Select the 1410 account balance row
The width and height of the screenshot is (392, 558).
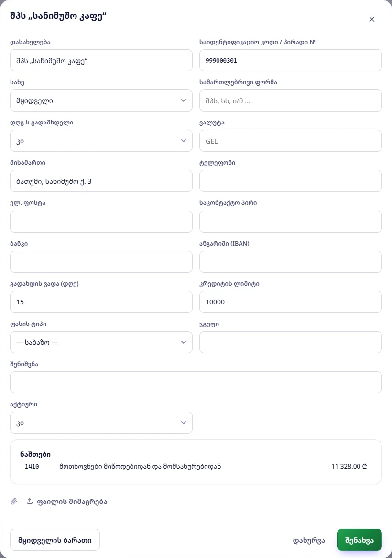pos(196,466)
